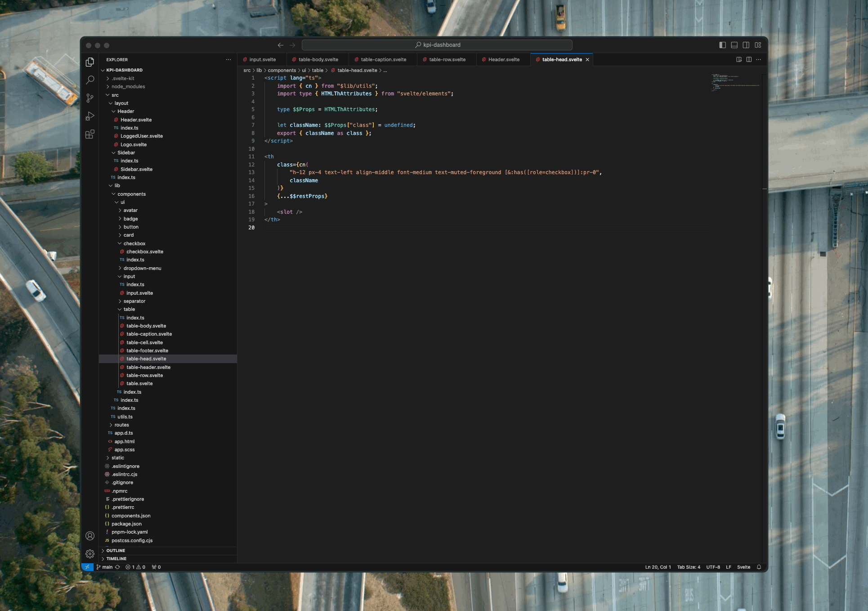Switch to the Header.svelte tab
Image resolution: width=868 pixels, height=611 pixels.
[504, 59]
